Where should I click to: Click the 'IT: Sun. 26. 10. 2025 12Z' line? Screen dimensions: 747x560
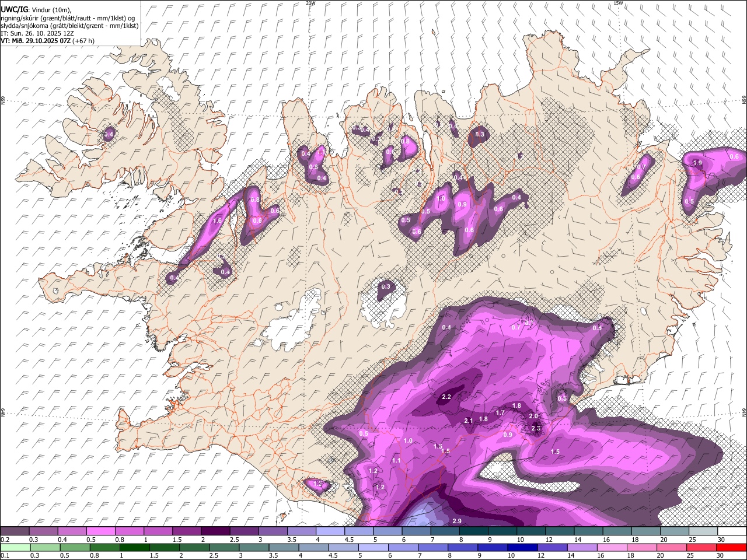coord(37,33)
